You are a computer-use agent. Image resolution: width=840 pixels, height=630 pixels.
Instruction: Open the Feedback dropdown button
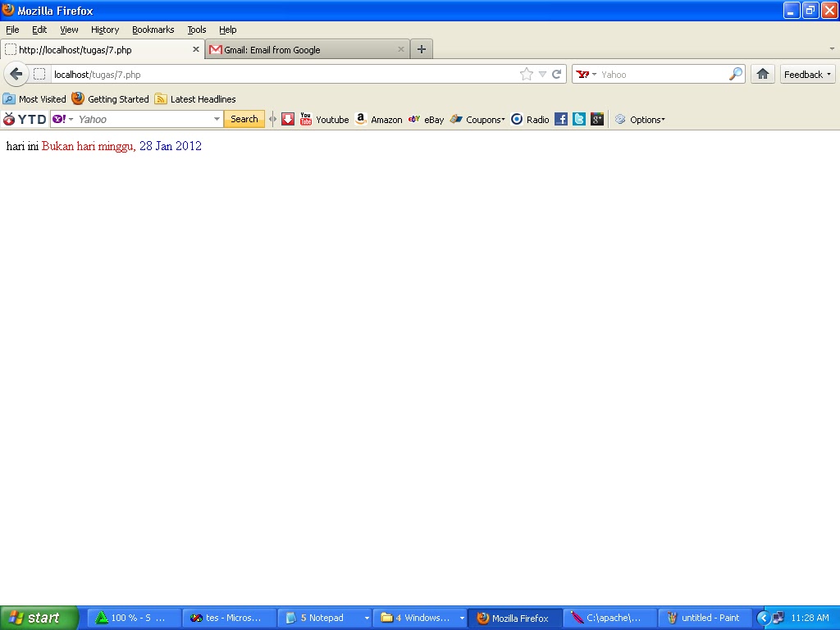807,75
